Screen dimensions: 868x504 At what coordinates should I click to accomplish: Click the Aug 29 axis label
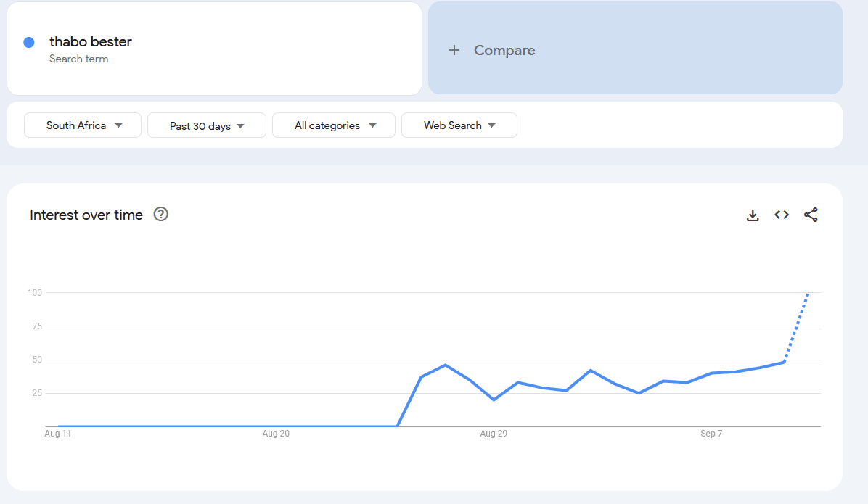tap(494, 434)
